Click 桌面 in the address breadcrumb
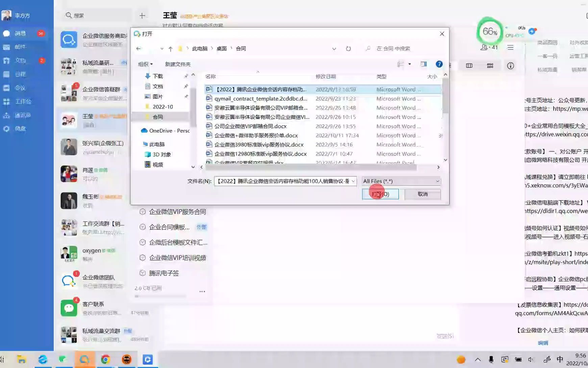This screenshot has width=588, height=368. point(221,48)
